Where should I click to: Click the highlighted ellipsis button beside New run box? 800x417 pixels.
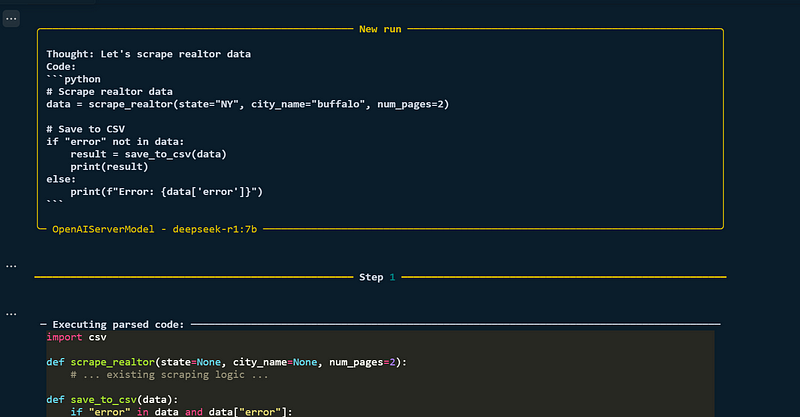click(11, 19)
